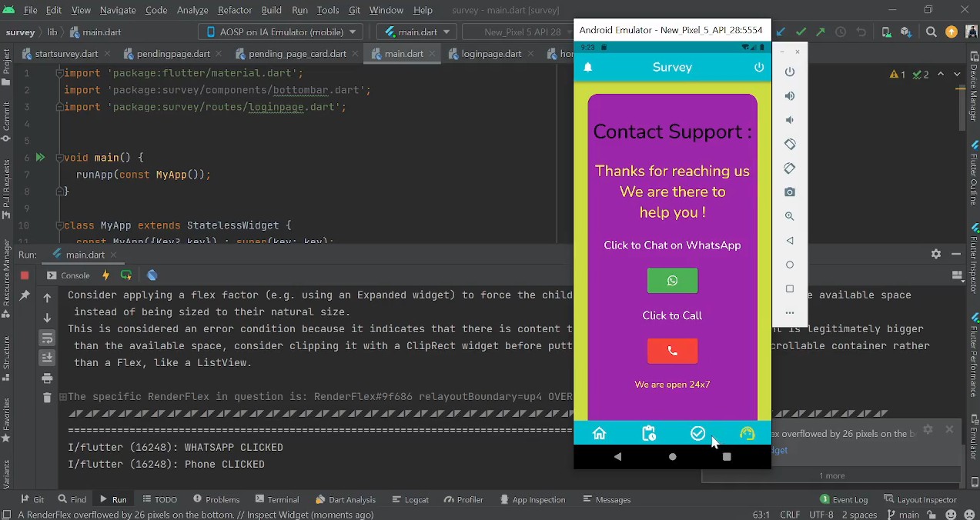Switch to the pendingpage.dart editor tab
Viewport: 980px width, 520px height.
click(173, 54)
